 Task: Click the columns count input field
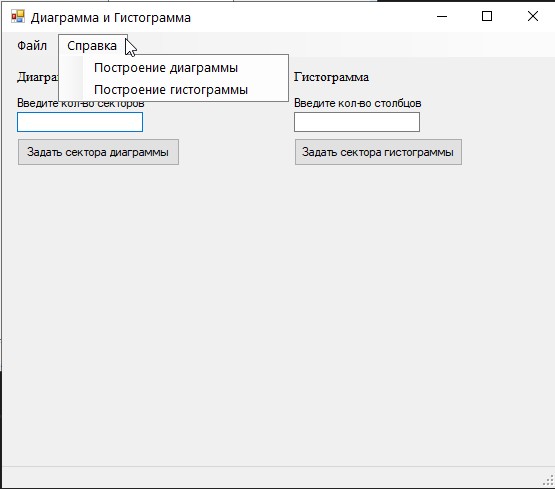(357, 122)
